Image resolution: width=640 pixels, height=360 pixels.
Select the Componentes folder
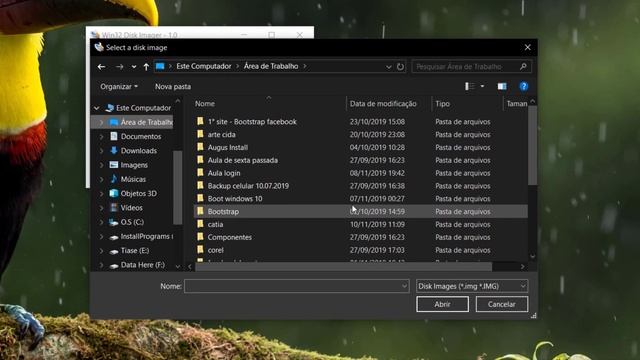coord(229,237)
